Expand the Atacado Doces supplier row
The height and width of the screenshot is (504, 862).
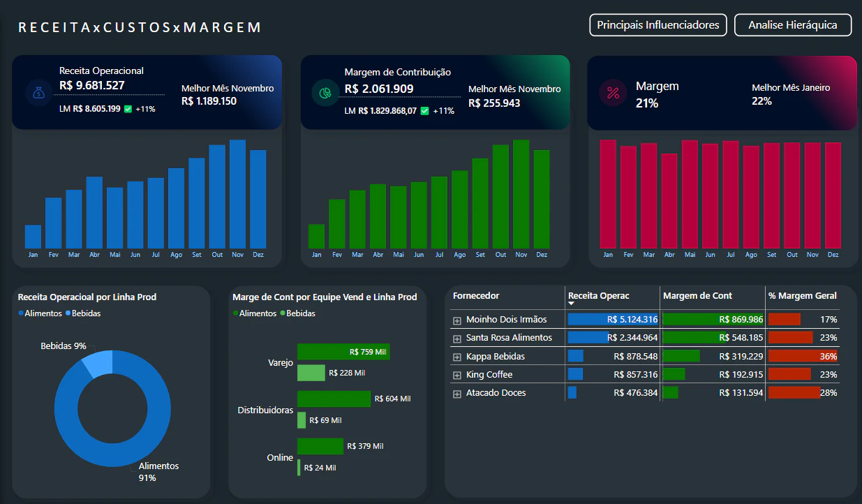point(458,394)
